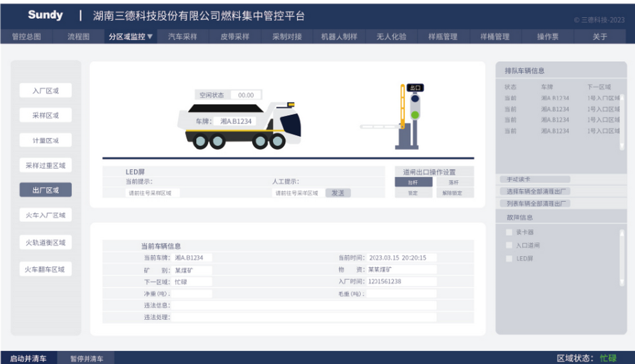The height and width of the screenshot is (364, 635).
Task: Click the green traffic light
Action: pyautogui.click(x=415, y=115)
